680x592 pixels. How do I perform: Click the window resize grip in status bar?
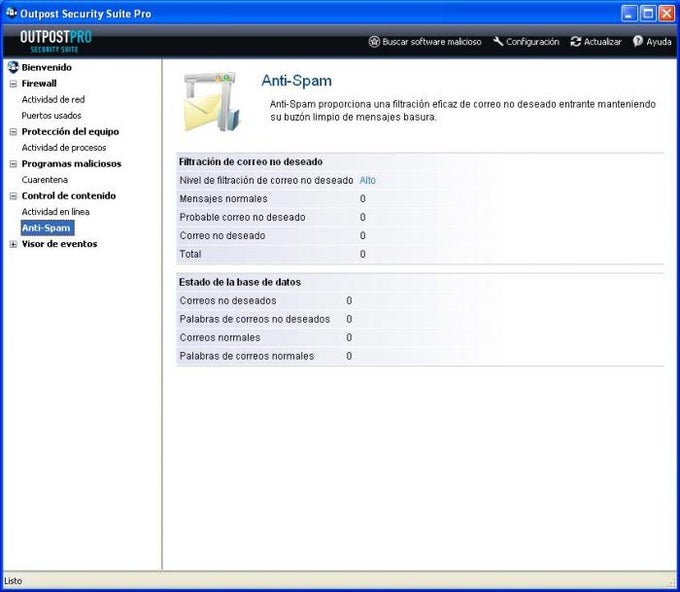[672, 582]
